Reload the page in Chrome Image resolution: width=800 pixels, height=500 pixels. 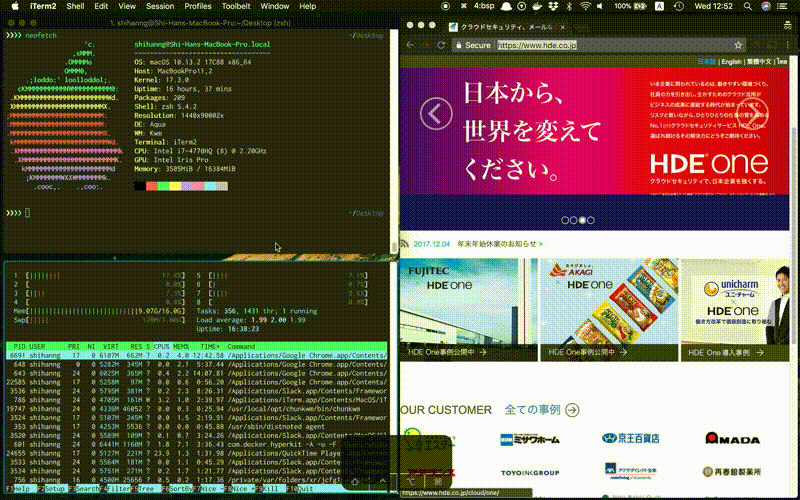click(x=442, y=45)
